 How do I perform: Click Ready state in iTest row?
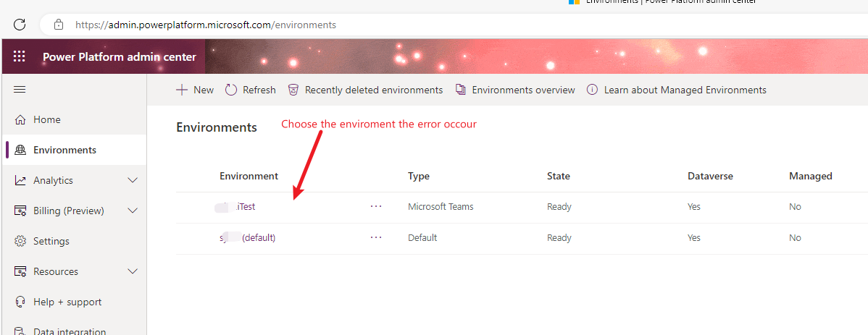click(559, 207)
